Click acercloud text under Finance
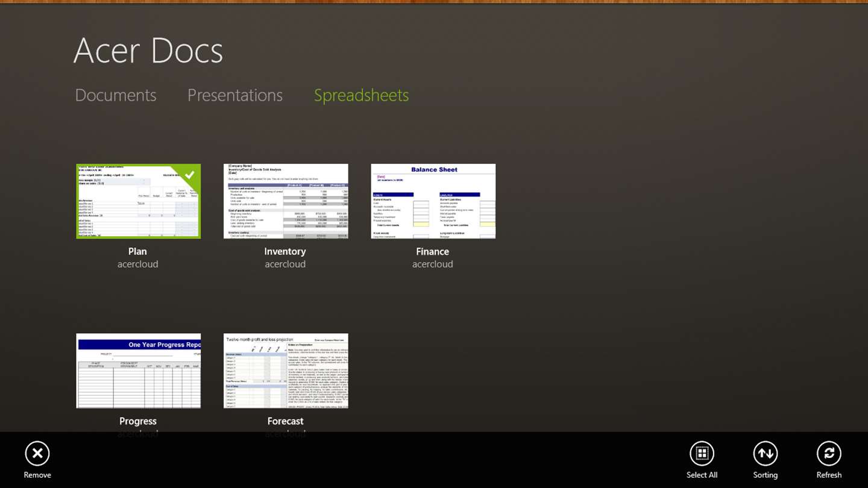Viewport: 868px width, 488px height. coord(433,264)
